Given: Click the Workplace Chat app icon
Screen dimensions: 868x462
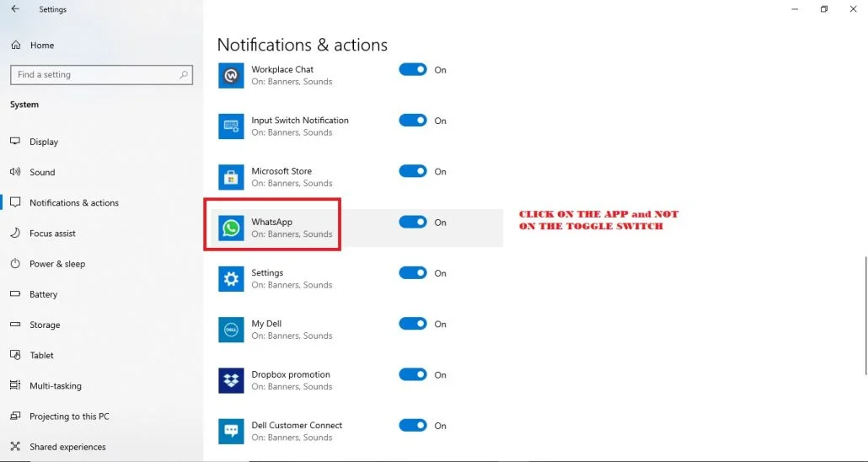Looking at the screenshot, I should pyautogui.click(x=231, y=75).
